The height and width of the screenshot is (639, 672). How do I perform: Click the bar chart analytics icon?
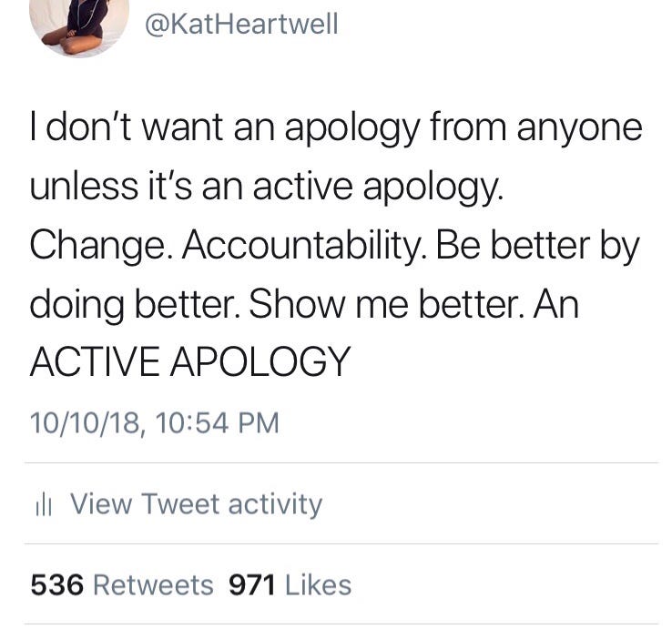point(44,504)
